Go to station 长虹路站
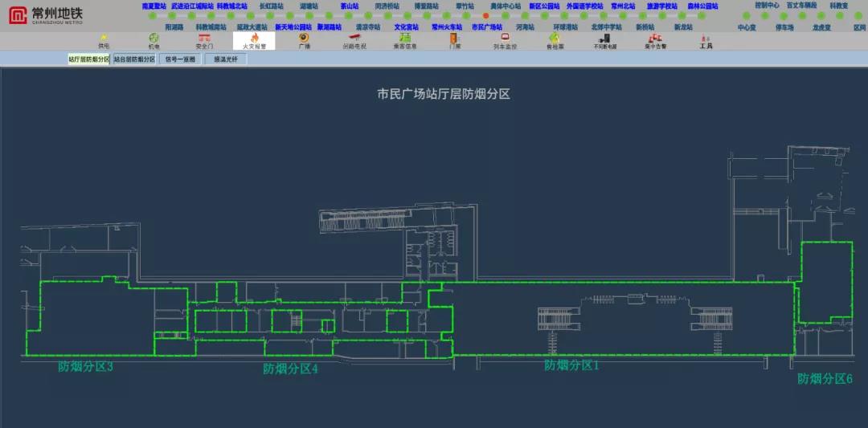Screen dimensions: 868x428 click(x=272, y=6)
